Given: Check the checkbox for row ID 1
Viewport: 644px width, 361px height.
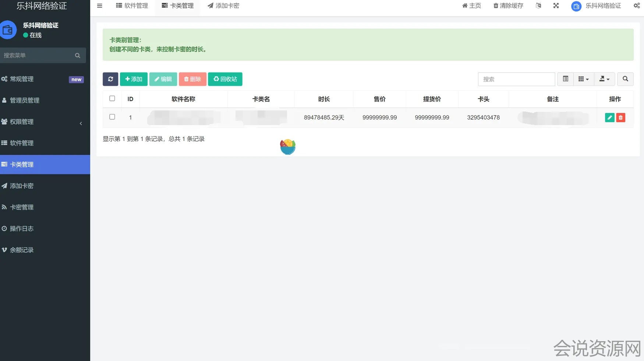Looking at the screenshot, I should [x=112, y=117].
